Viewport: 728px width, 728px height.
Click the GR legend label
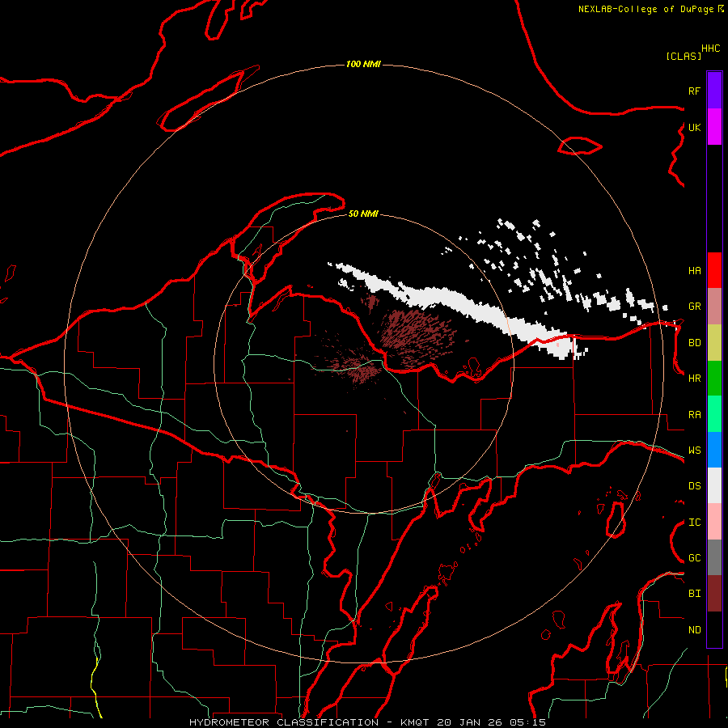(694, 307)
